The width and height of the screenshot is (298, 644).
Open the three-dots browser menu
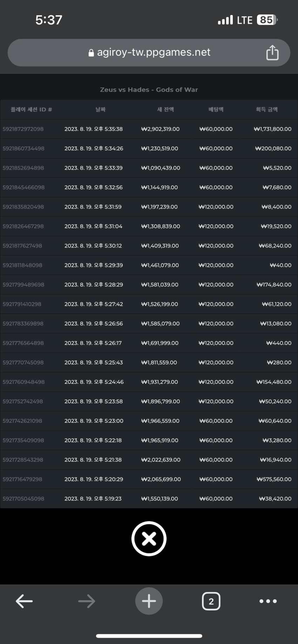(268, 601)
